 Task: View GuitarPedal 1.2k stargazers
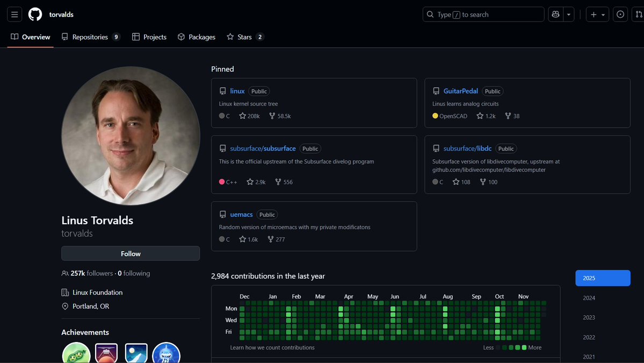pyautogui.click(x=486, y=116)
